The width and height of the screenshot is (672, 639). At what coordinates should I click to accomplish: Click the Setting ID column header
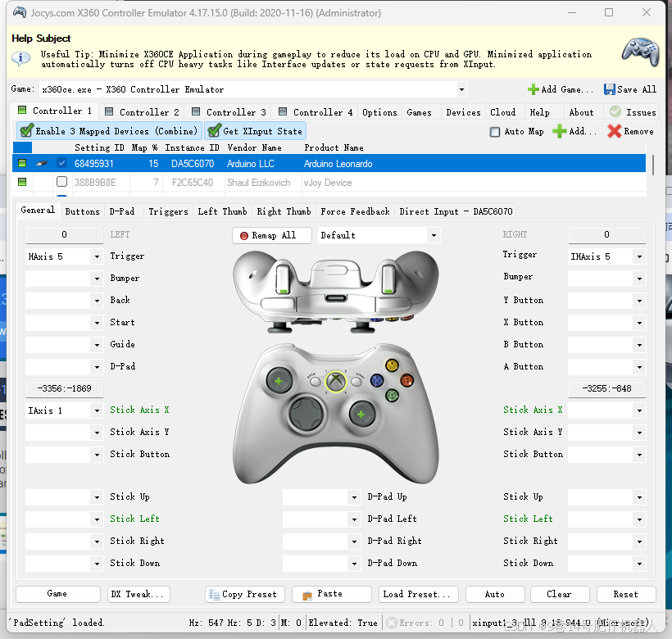(99, 147)
